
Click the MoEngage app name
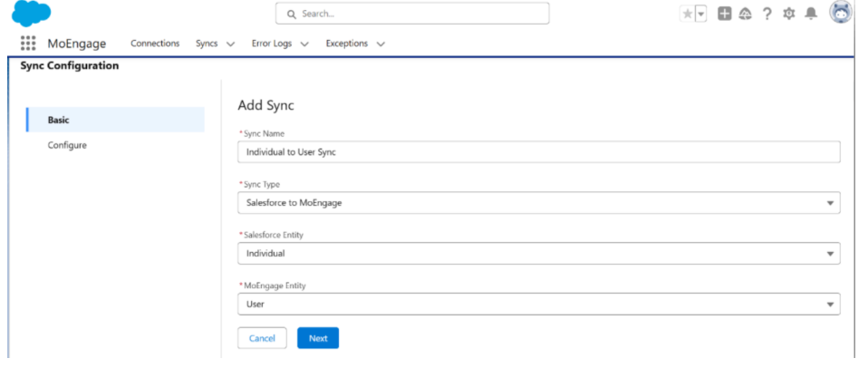point(77,44)
